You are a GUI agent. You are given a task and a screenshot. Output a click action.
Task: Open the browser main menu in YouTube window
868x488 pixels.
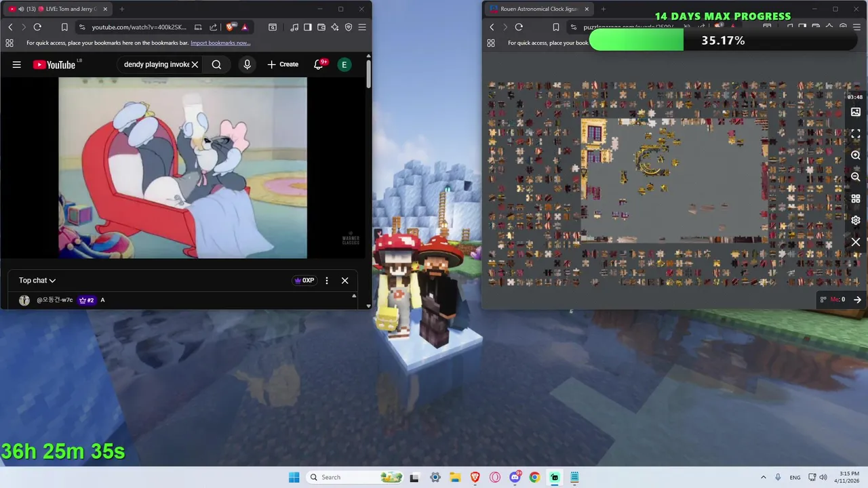[x=362, y=27]
